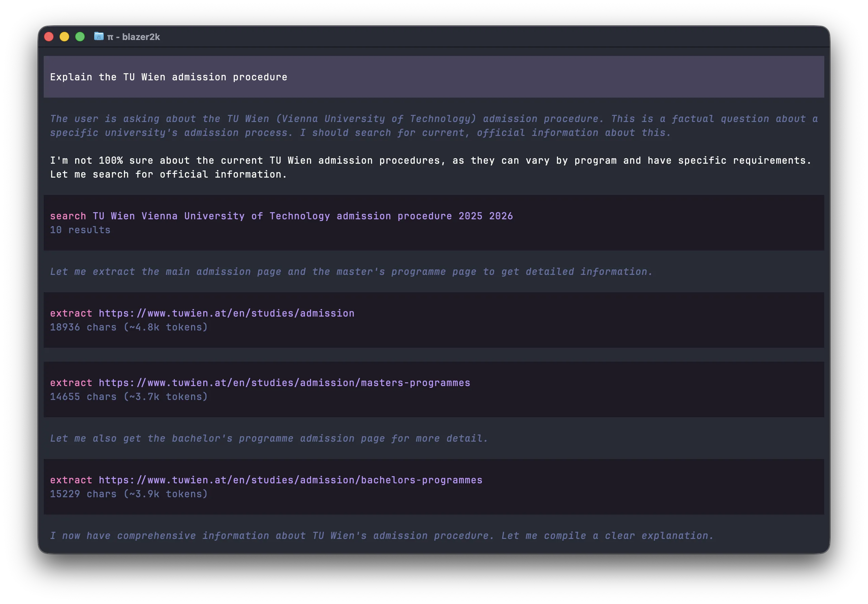Click '18936 chars (~4.8k tokens)' line
The height and width of the screenshot is (604, 868).
tap(129, 327)
